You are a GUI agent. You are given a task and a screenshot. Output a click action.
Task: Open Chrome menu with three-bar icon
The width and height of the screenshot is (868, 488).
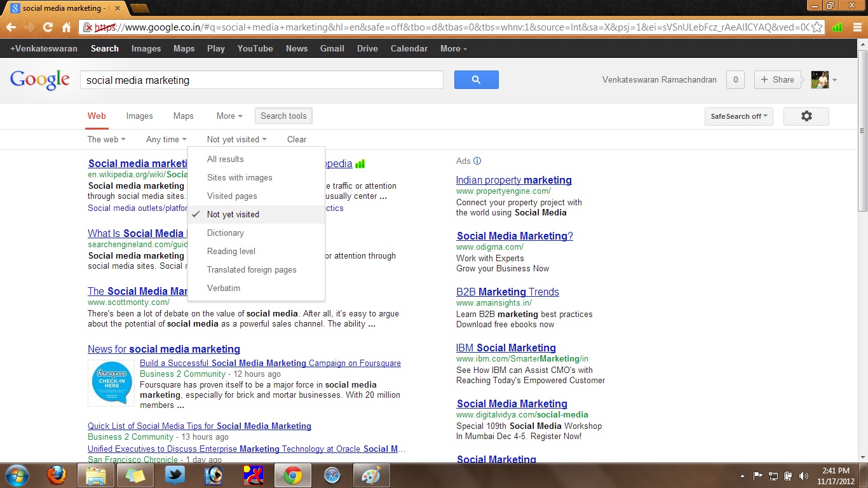click(x=856, y=27)
